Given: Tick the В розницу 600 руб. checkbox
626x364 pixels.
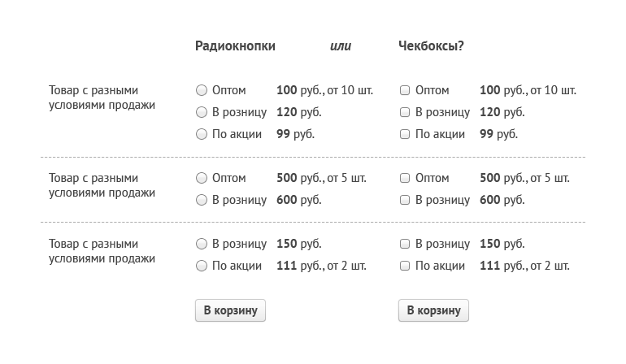Looking at the screenshot, I should point(405,200).
